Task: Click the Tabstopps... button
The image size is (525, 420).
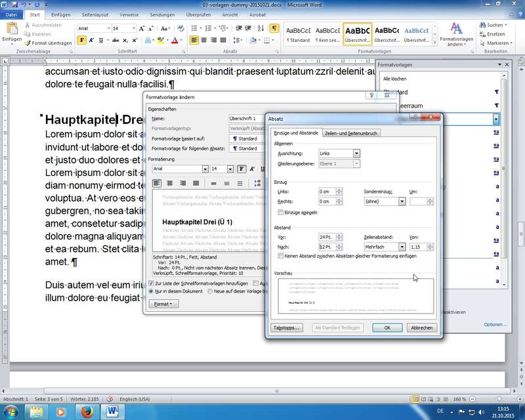Action: coord(287,327)
